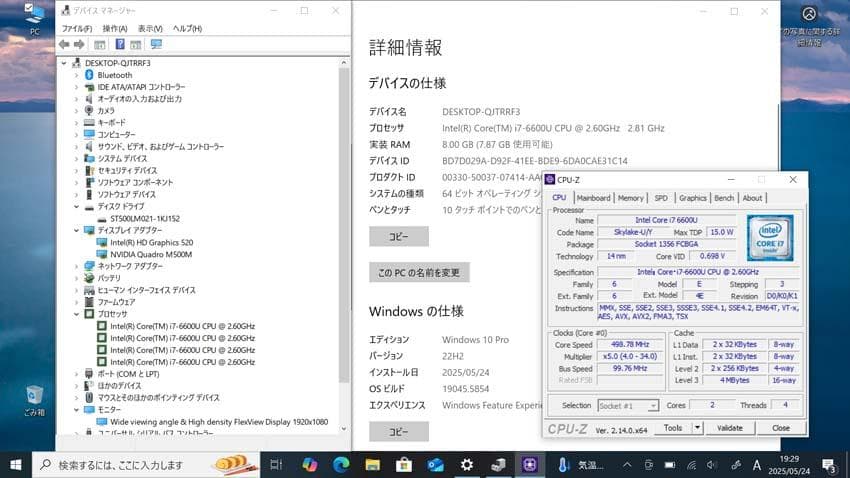
Task: Open the notification center icon
Action: coord(828,465)
